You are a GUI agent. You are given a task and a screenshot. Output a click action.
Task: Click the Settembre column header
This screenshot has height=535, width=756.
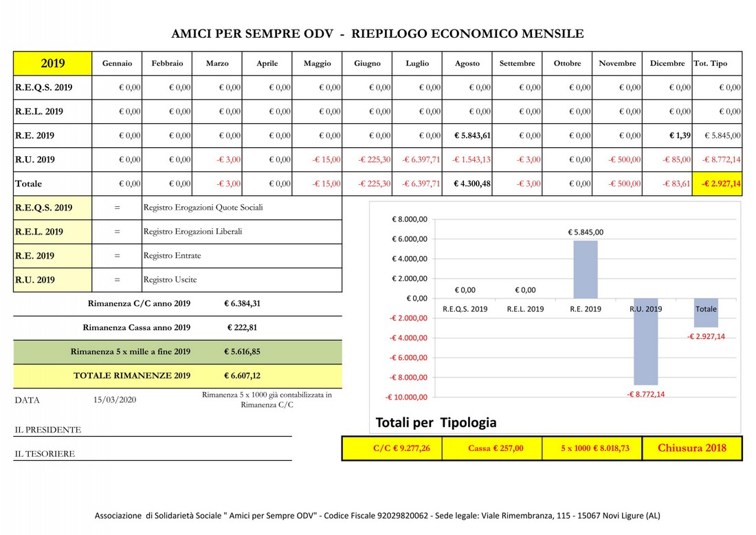pos(518,63)
